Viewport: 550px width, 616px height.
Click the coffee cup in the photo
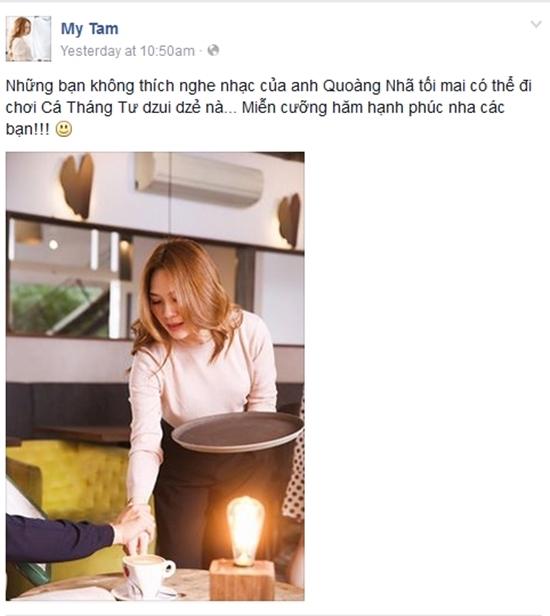click(x=147, y=572)
